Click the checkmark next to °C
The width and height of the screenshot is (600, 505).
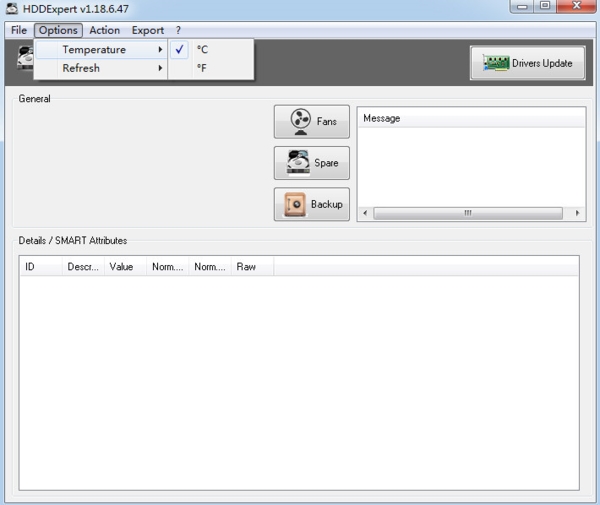pos(179,50)
